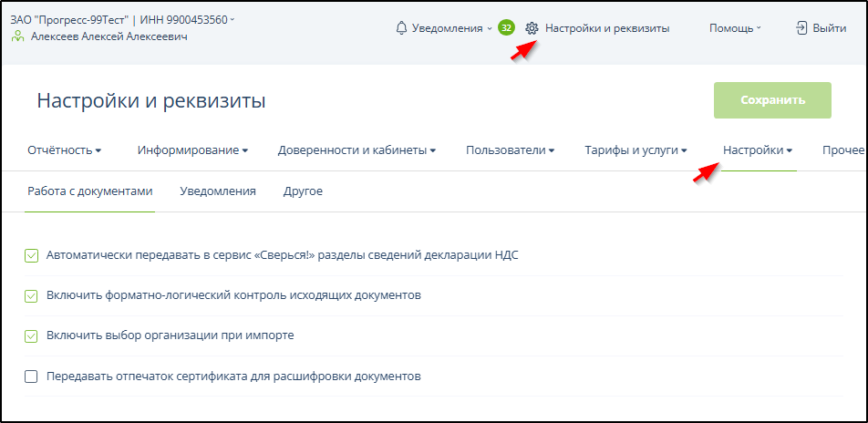
Task: Click the exit door icon
Action: pyautogui.click(x=801, y=28)
